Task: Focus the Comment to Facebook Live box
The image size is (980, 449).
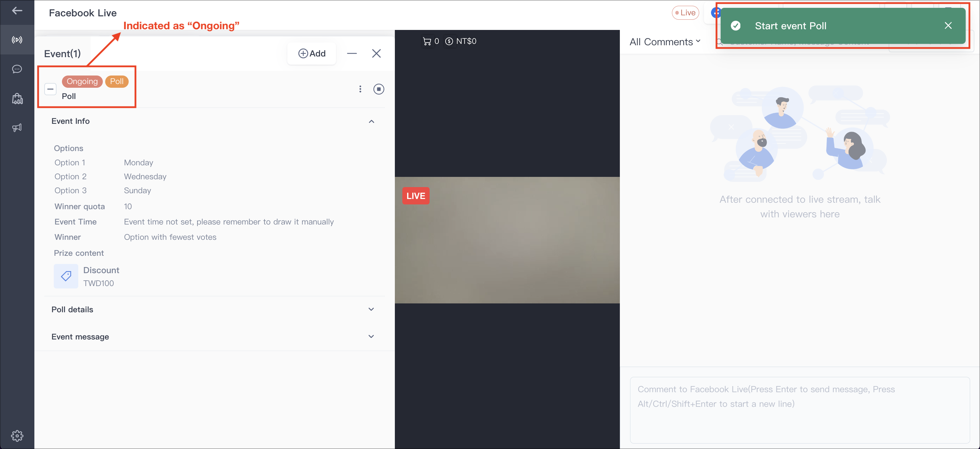Action: [x=800, y=410]
